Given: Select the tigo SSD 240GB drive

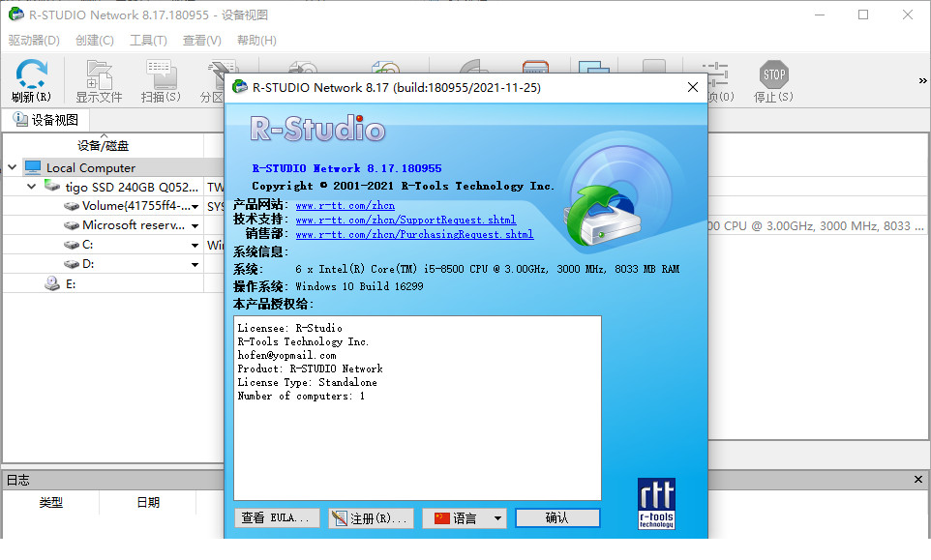Looking at the screenshot, I should pos(132,187).
